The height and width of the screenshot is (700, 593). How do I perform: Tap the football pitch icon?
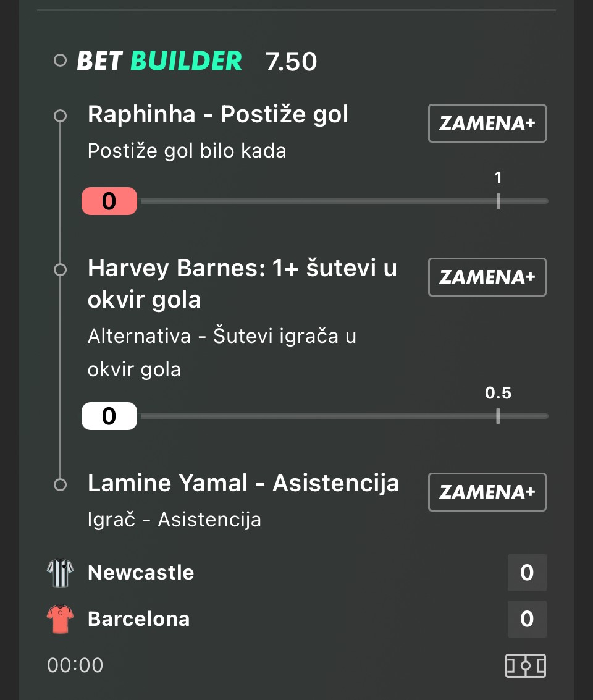point(526,666)
